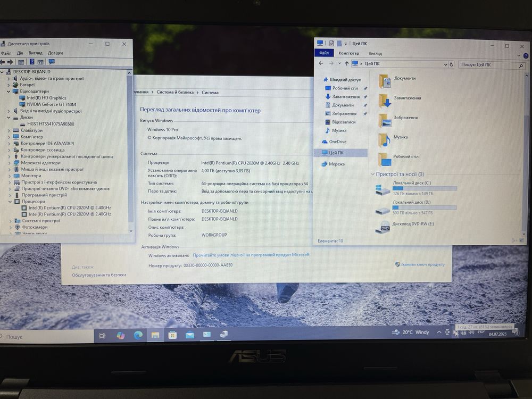Open Mail app on taskbar
The height and width of the screenshot is (399, 532).
click(190, 335)
